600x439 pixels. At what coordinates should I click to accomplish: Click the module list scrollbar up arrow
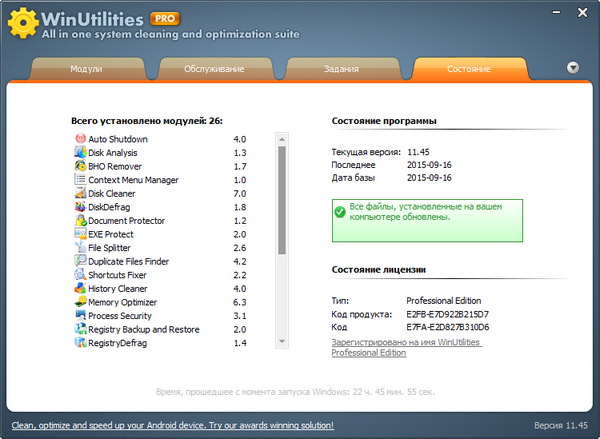pos(282,139)
